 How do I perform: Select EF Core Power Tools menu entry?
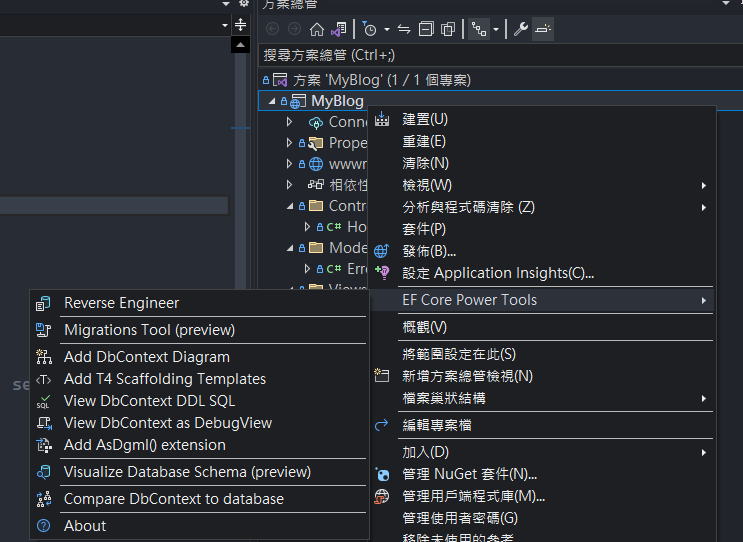click(x=541, y=300)
